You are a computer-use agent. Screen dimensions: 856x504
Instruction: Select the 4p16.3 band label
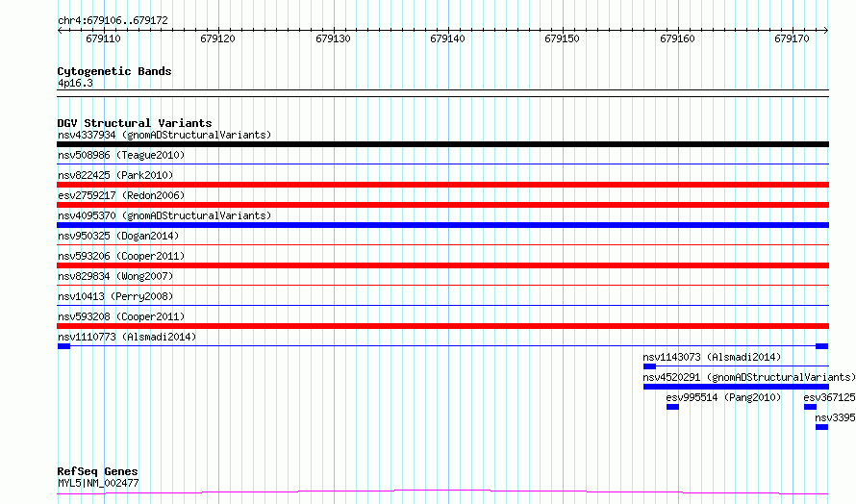coord(75,84)
